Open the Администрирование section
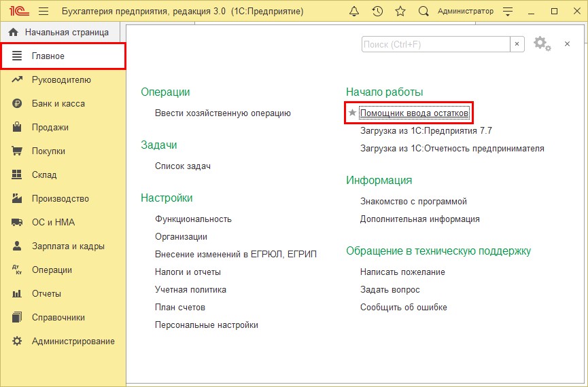The width and height of the screenshot is (588, 387). [63, 341]
